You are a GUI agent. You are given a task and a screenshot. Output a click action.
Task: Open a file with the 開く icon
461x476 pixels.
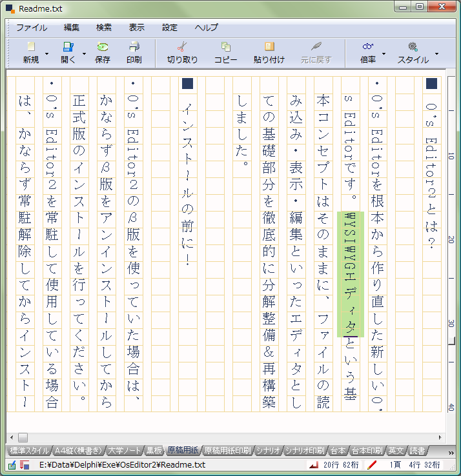68,46
